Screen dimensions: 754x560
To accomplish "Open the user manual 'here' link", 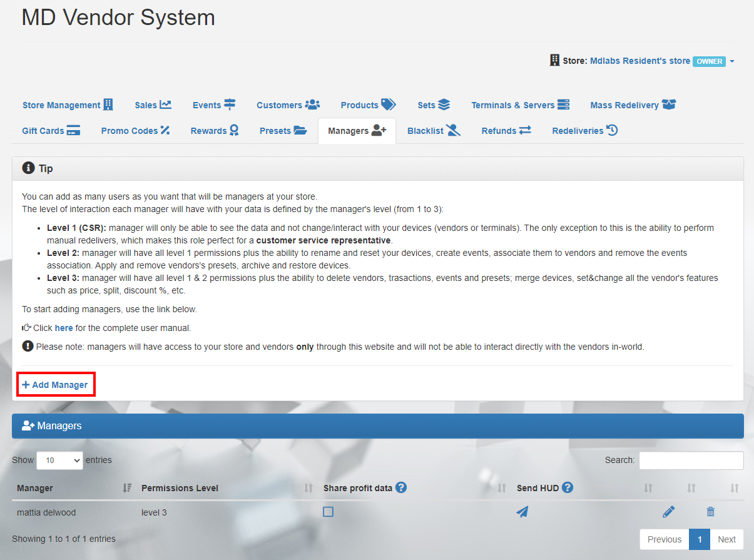I will click(64, 328).
